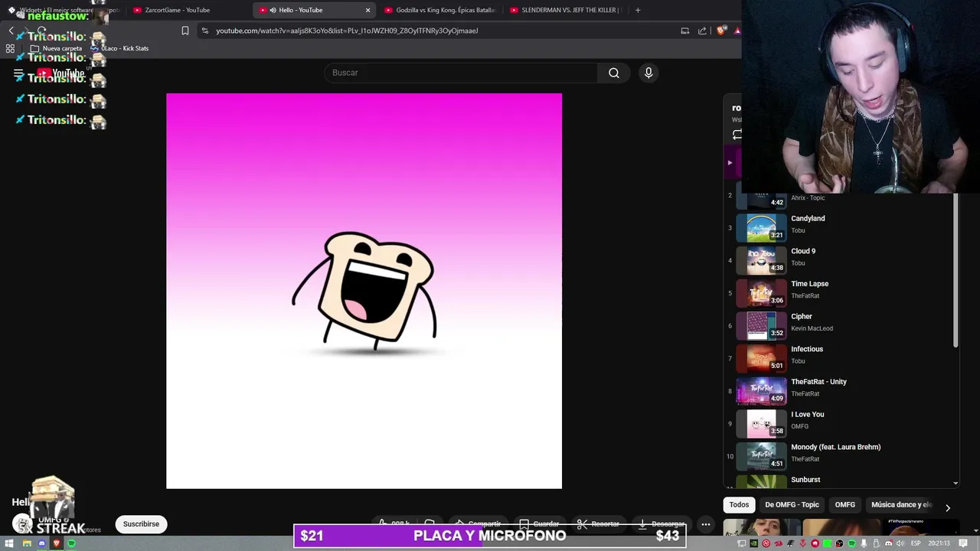Click the Descargar download button
The image size is (980, 551).
click(x=661, y=524)
